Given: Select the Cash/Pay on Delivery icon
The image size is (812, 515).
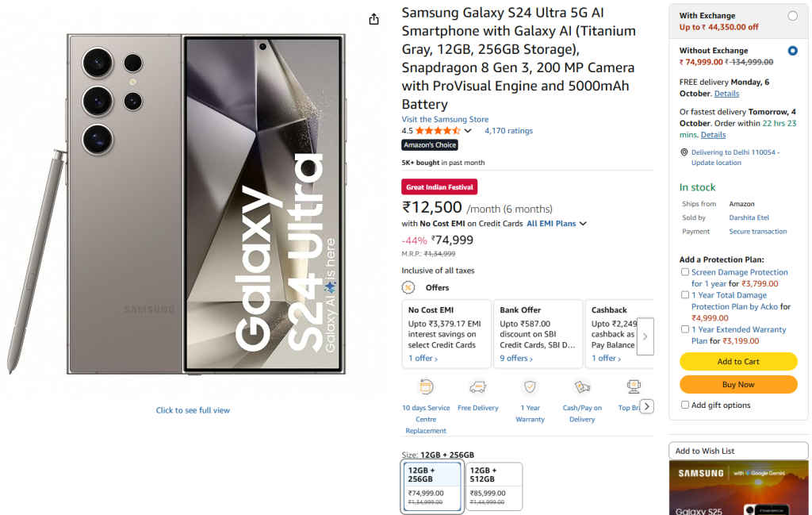Looking at the screenshot, I should pyautogui.click(x=582, y=388).
